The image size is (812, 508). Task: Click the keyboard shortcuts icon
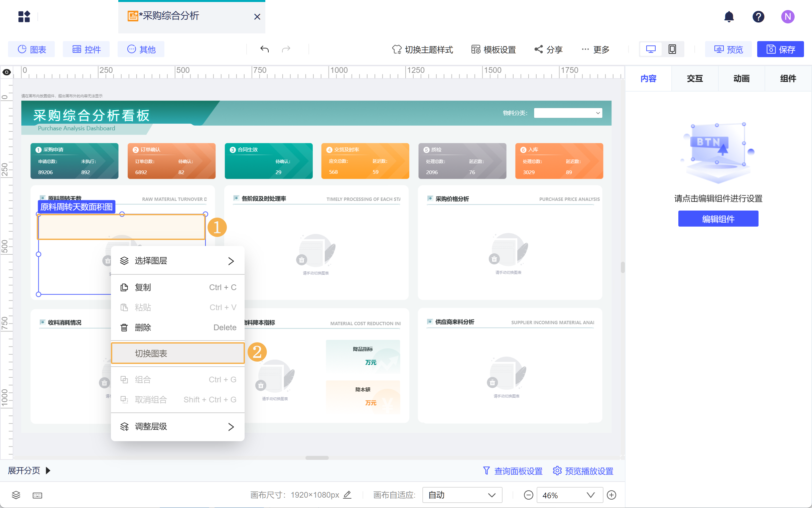[x=37, y=495]
